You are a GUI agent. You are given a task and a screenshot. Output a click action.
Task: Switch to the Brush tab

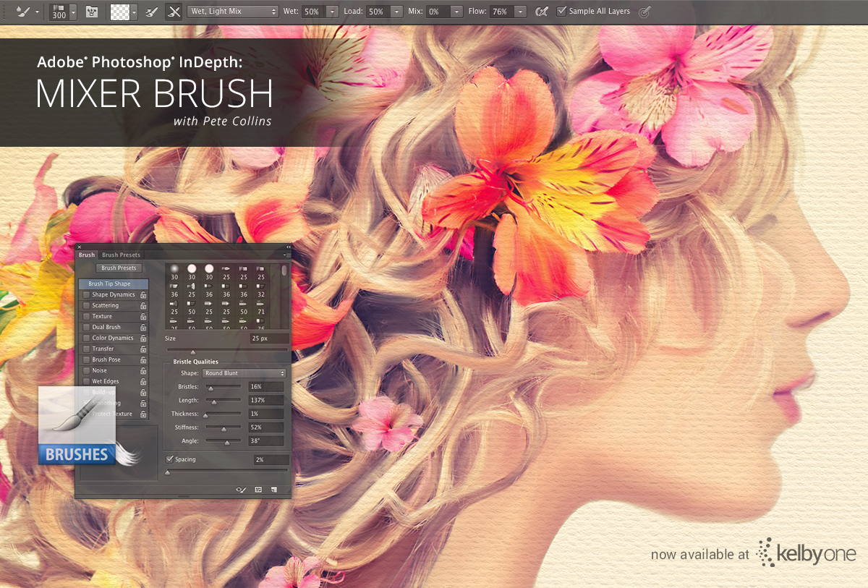pyautogui.click(x=87, y=255)
